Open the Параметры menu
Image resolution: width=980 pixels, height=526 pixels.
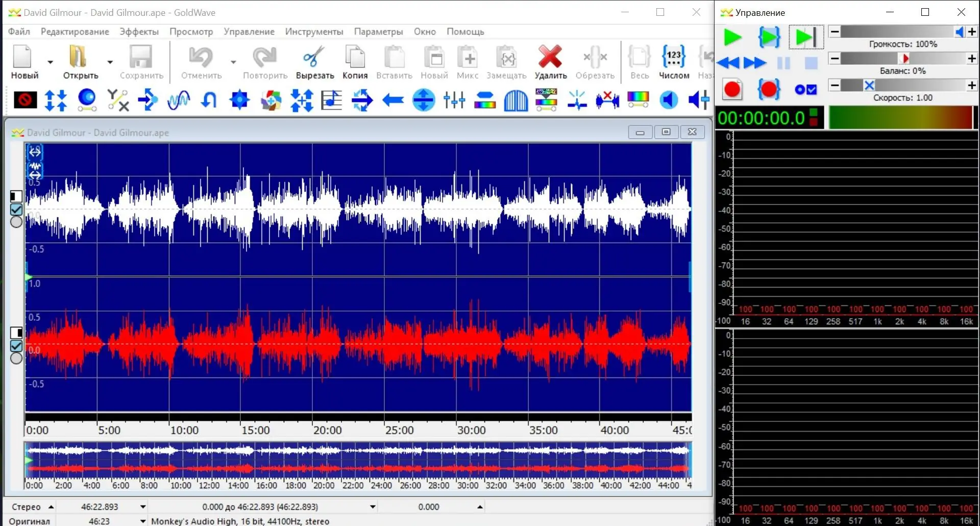378,32
